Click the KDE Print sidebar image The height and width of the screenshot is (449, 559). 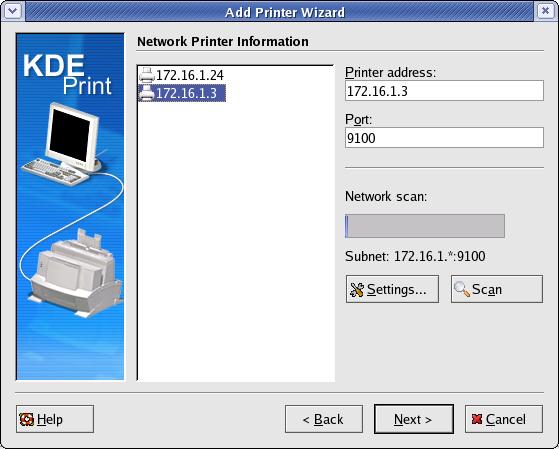click(x=70, y=207)
